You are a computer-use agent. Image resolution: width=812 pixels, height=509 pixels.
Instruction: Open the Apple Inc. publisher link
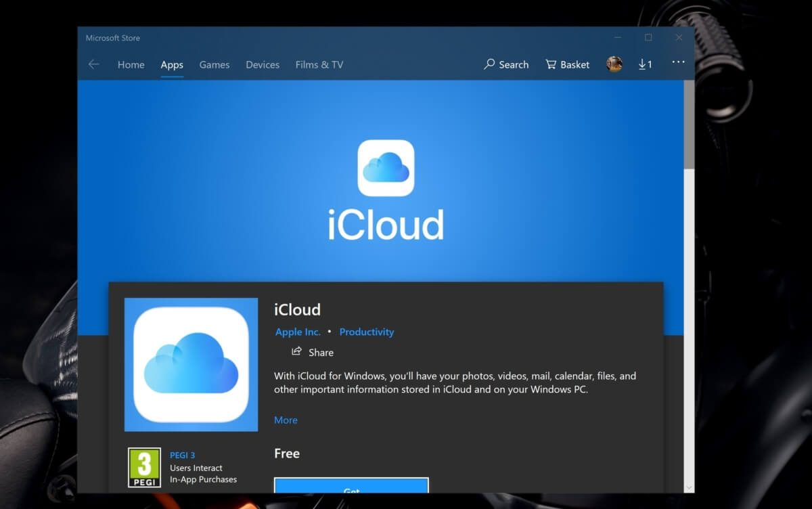298,332
